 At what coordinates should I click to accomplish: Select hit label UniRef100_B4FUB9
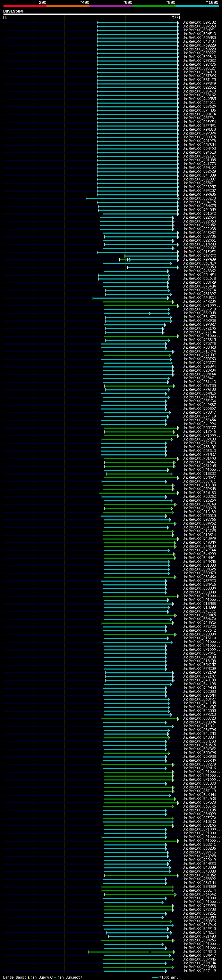click(199, 175)
